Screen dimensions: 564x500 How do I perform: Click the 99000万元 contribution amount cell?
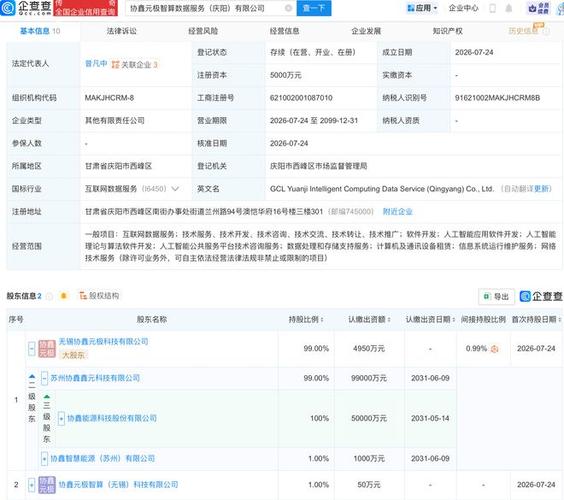[x=369, y=378]
